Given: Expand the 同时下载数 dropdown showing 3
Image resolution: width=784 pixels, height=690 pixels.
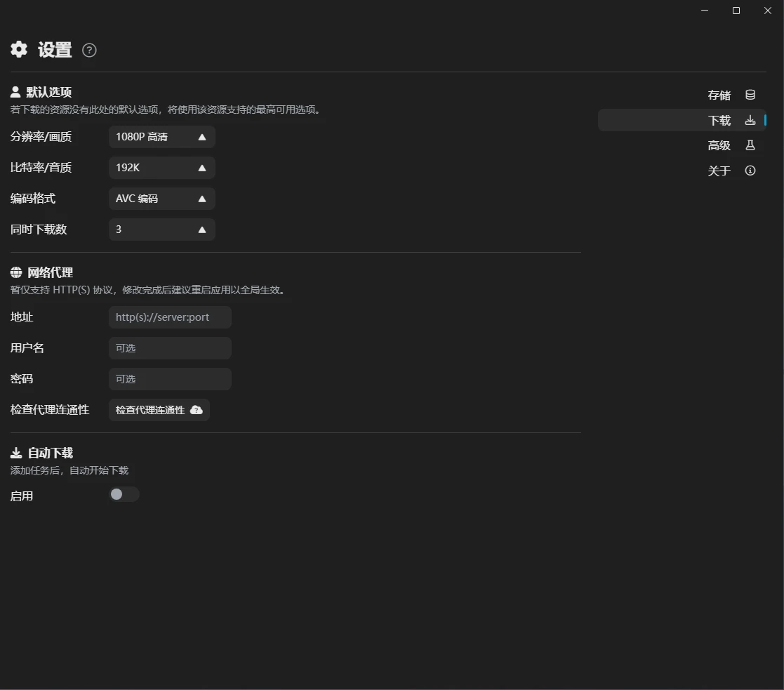Looking at the screenshot, I should (x=161, y=230).
